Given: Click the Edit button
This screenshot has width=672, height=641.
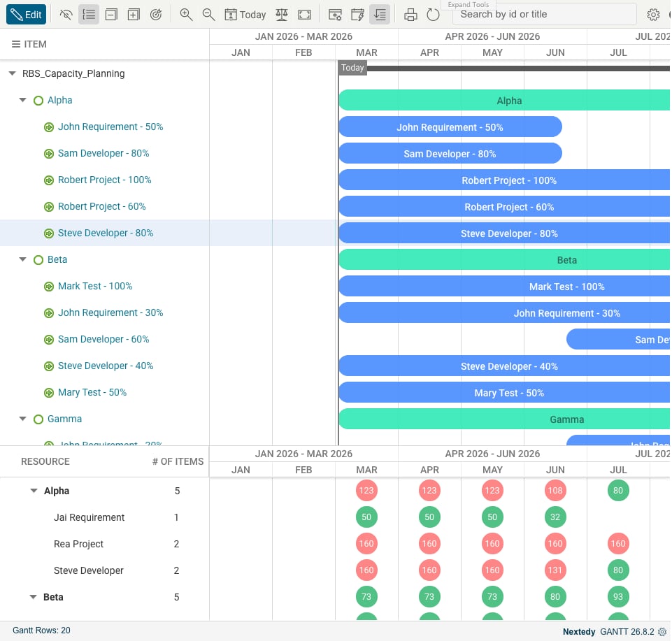Looking at the screenshot, I should click(26, 15).
